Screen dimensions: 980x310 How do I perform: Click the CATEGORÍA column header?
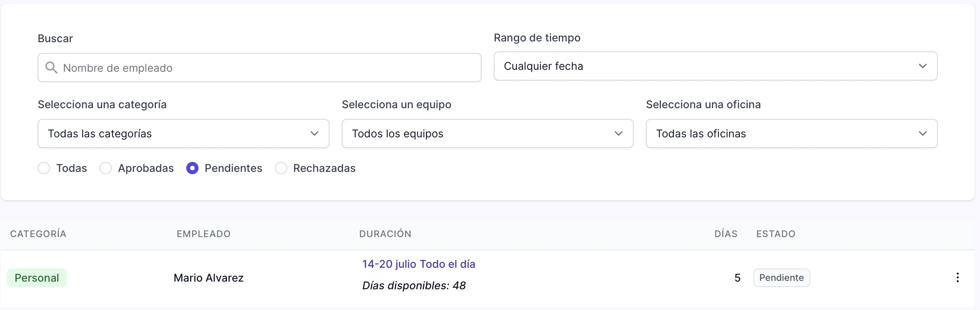(x=38, y=233)
